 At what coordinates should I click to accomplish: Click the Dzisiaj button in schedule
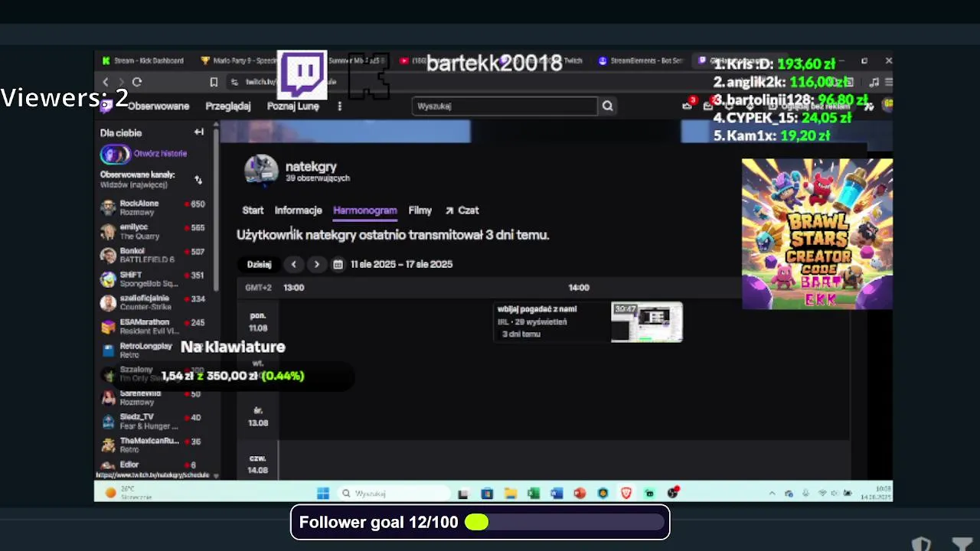click(259, 264)
